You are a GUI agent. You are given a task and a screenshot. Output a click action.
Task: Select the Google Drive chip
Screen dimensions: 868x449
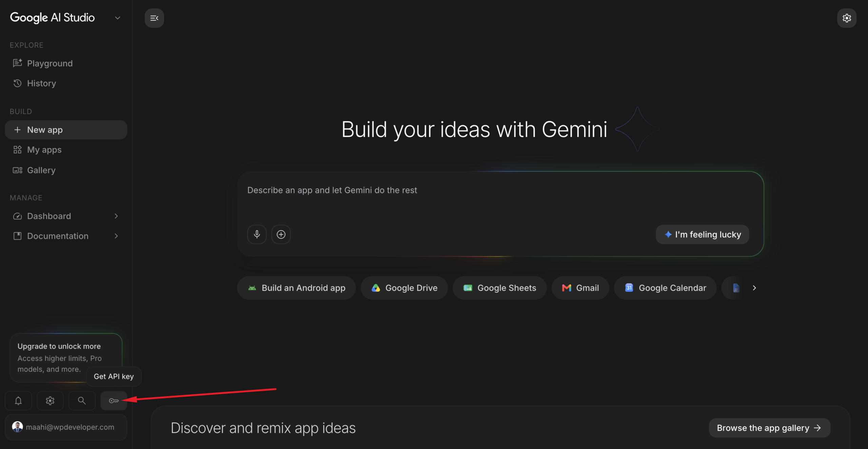pos(404,288)
